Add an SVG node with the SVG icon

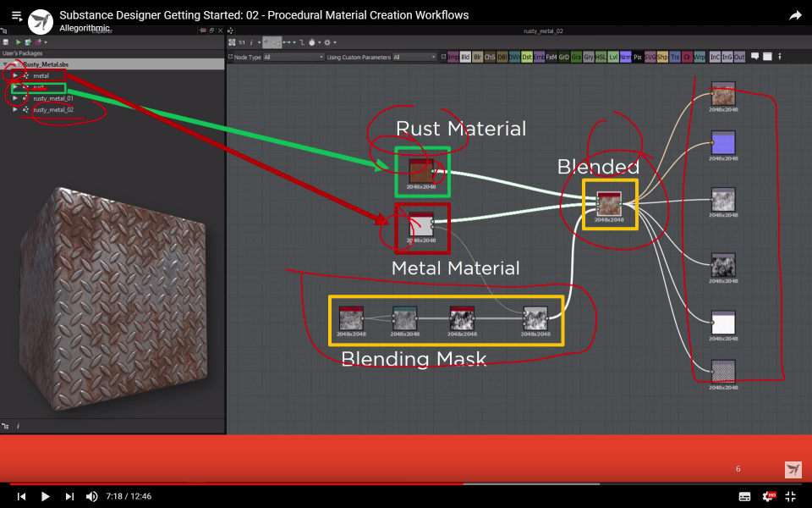tap(650, 57)
